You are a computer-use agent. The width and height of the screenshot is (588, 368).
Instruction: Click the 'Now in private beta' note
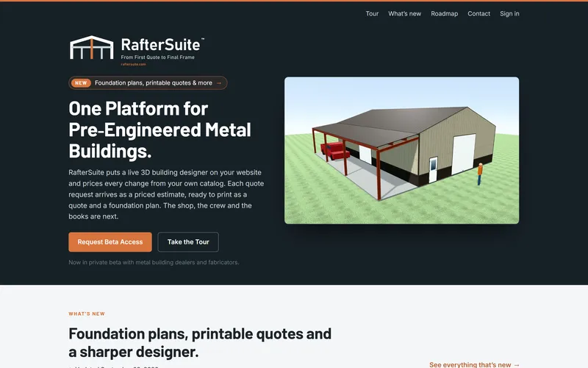[x=154, y=262]
